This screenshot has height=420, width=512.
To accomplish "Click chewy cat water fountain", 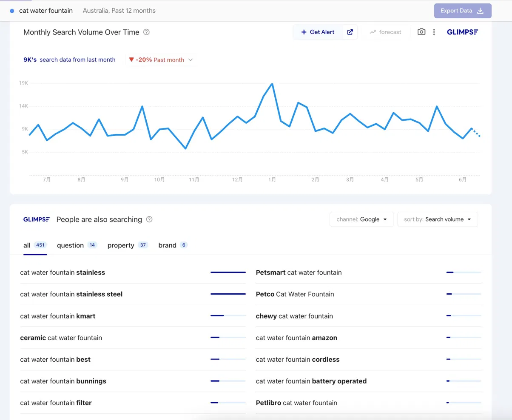I will [x=295, y=316].
